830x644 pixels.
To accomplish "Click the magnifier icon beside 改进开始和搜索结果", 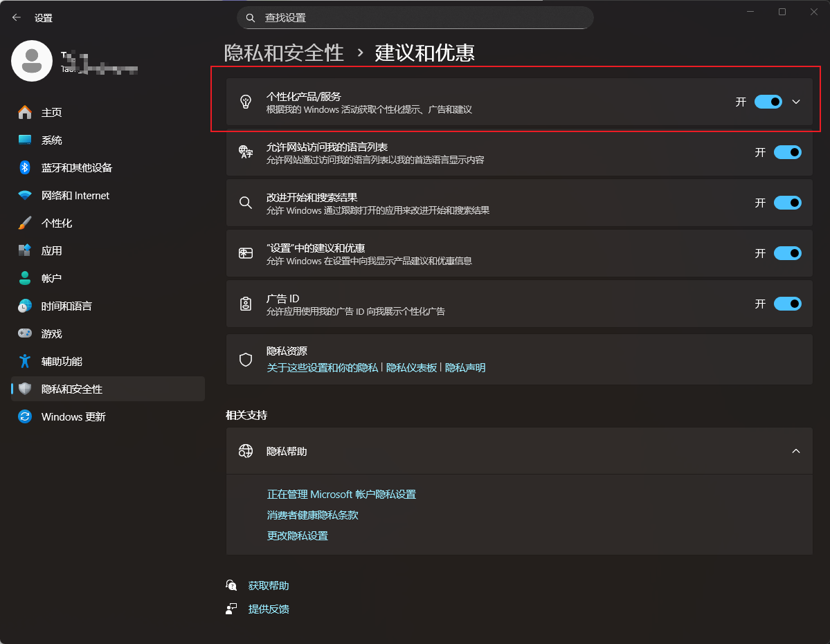I will coord(246,203).
